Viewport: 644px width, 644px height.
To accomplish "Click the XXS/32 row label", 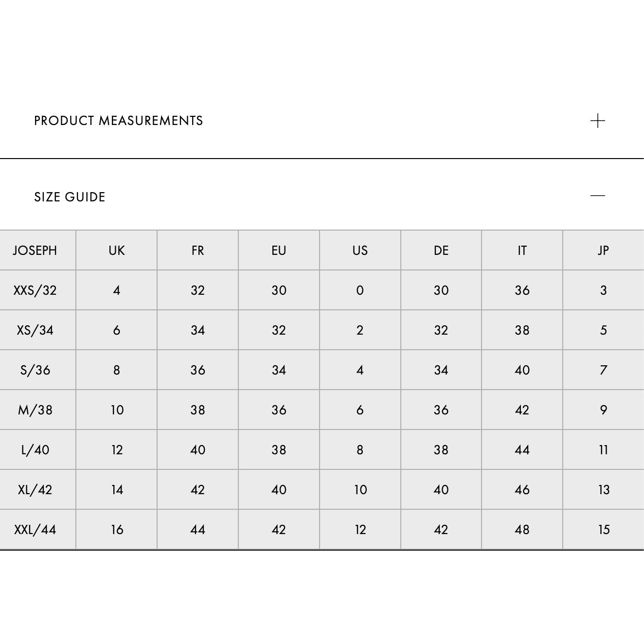I will [x=35, y=290].
